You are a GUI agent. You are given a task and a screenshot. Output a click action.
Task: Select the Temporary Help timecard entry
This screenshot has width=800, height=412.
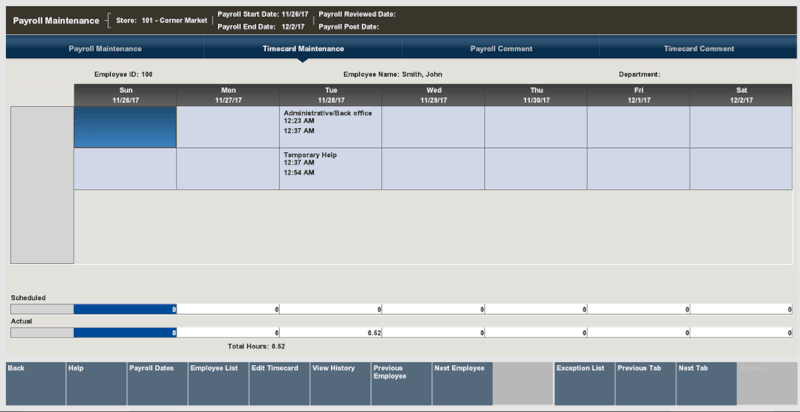tap(330, 169)
